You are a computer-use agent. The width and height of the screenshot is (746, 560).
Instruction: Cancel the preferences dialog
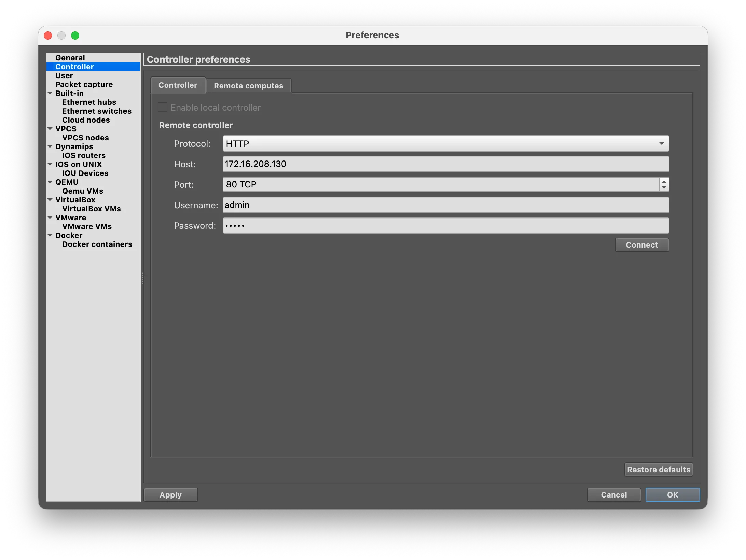[613, 494]
